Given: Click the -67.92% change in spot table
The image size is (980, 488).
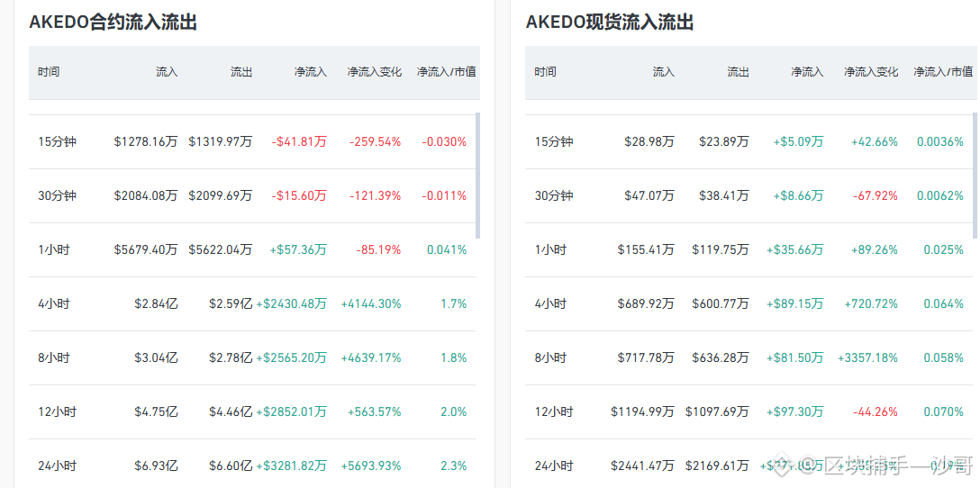Looking at the screenshot, I should point(875,195).
